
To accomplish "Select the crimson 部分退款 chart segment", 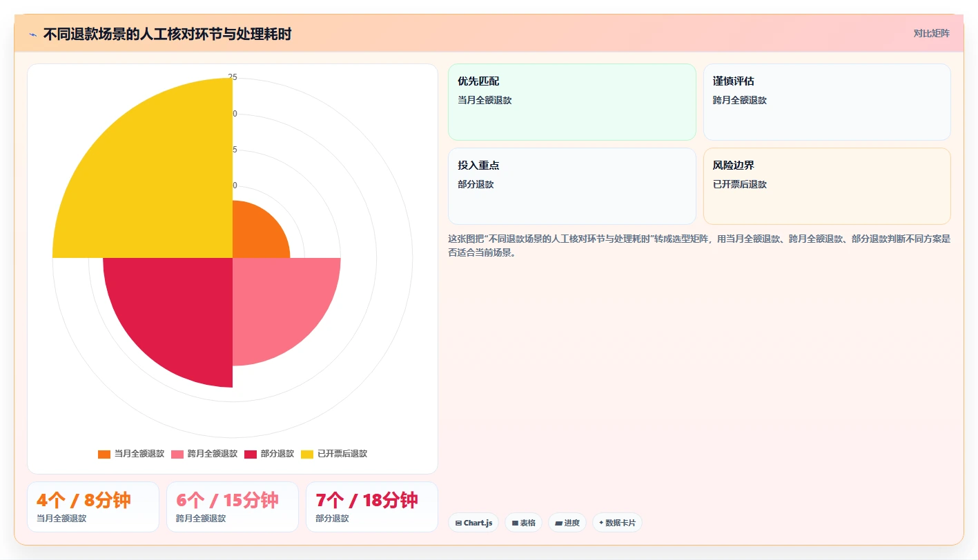I will point(176,314).
